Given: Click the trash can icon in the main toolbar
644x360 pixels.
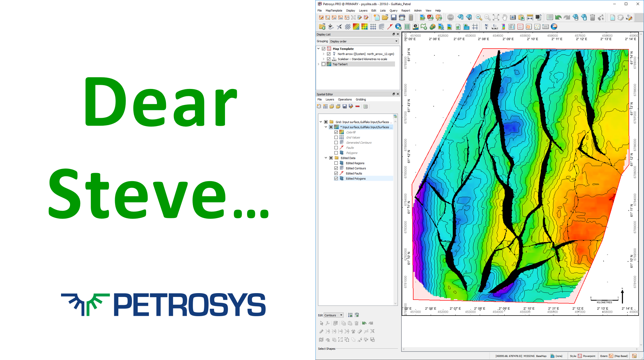Looking at the screenshot, I should click(x=592, y=18).
